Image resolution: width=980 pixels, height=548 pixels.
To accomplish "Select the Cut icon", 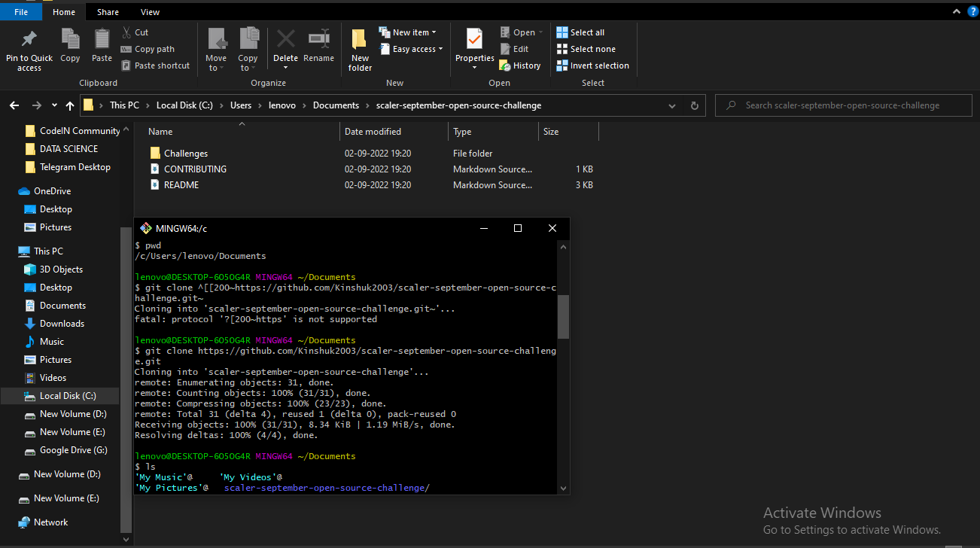I will click(x=135, y=32).
